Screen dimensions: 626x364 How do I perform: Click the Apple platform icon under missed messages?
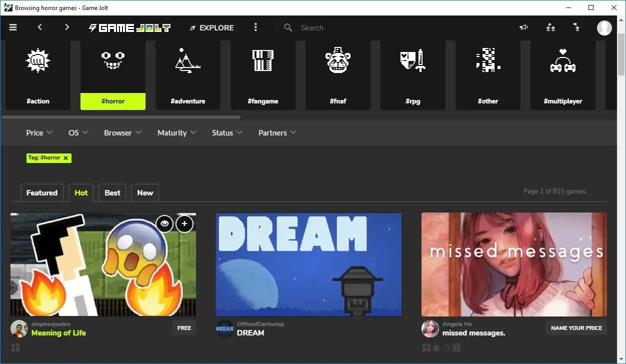click(437, 347)
